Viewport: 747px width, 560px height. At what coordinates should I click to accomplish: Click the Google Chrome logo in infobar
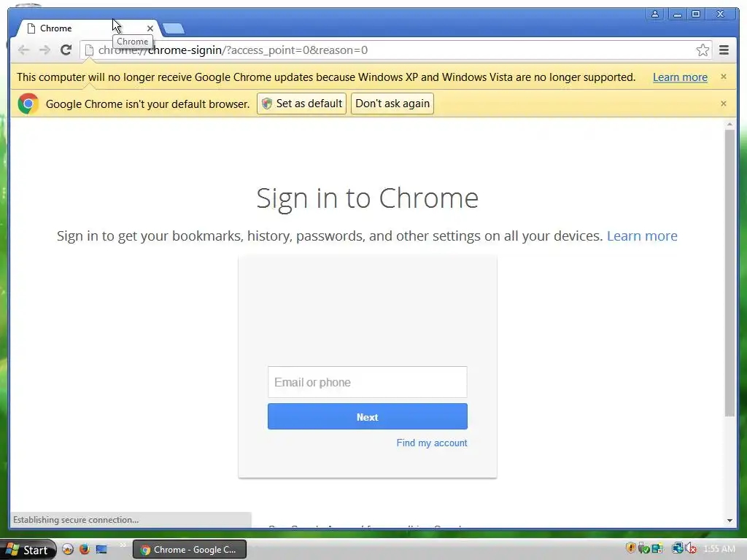pyautogui.click(x=28, y=104)
